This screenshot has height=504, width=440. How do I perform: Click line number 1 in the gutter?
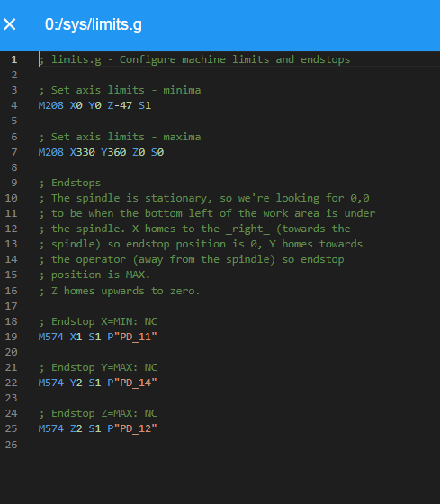pyautogui.click(x=14, y=59)
